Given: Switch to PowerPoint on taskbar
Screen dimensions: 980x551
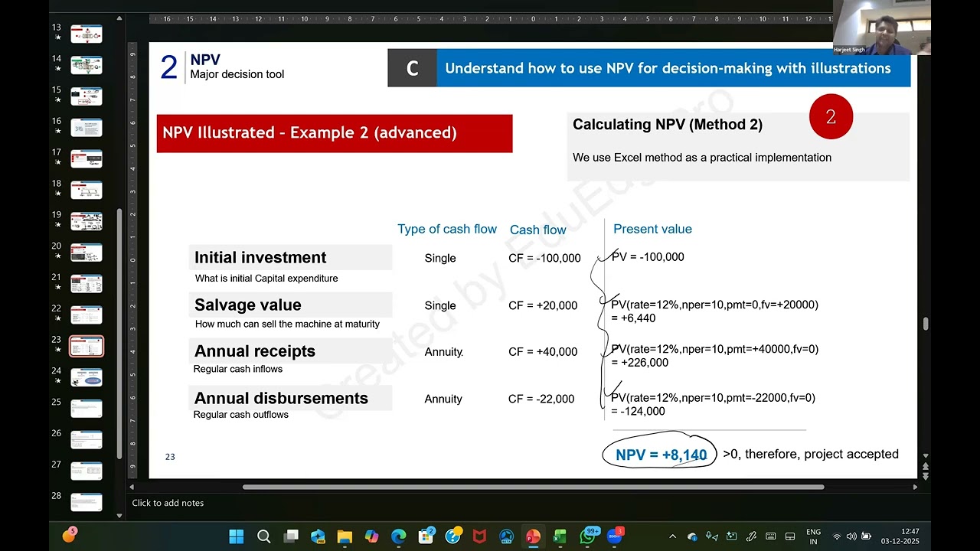Looking at the screenshot, I should [x=533, y=536].
